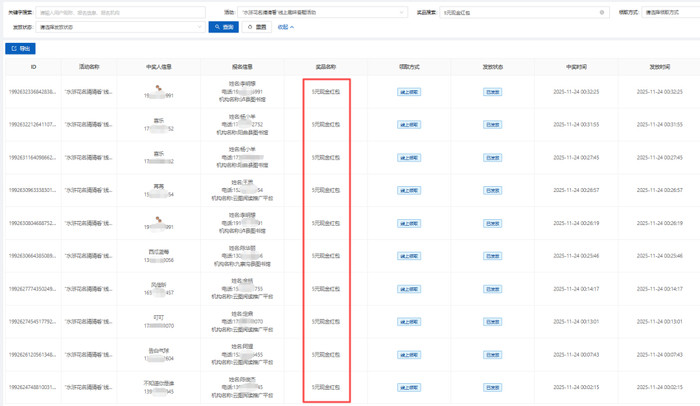This screenshot has width=700, height=406.
Task: Click the 中奖时间 column header
Action: (x=576, y=67)
